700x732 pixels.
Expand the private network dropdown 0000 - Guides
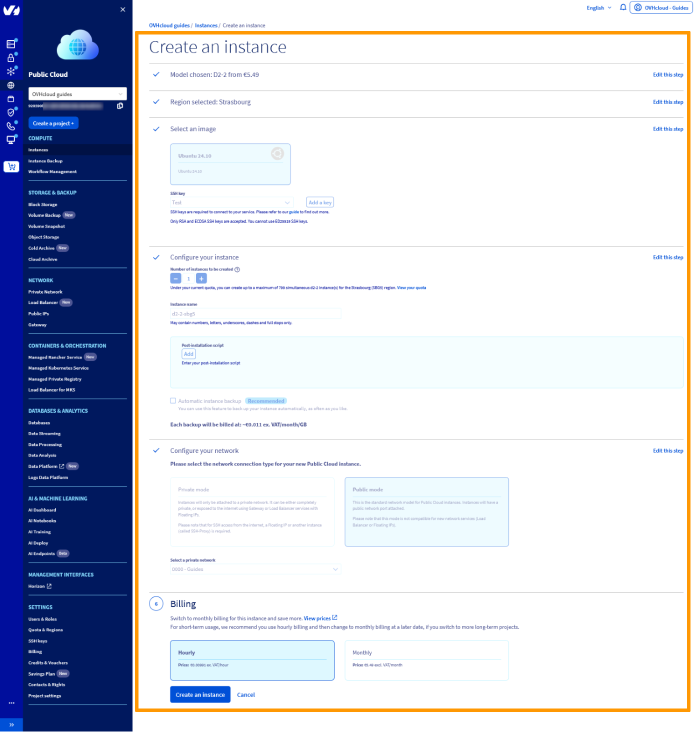(255, 569)
